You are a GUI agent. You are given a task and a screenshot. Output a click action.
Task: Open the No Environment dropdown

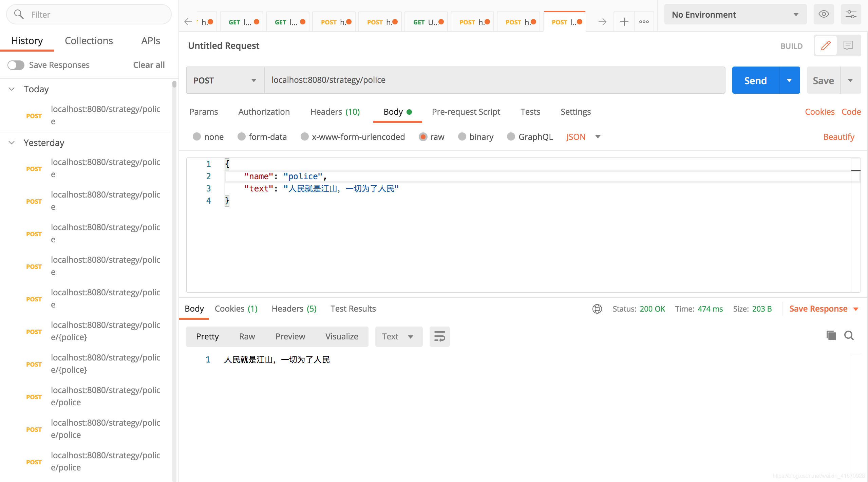[735, 15]
